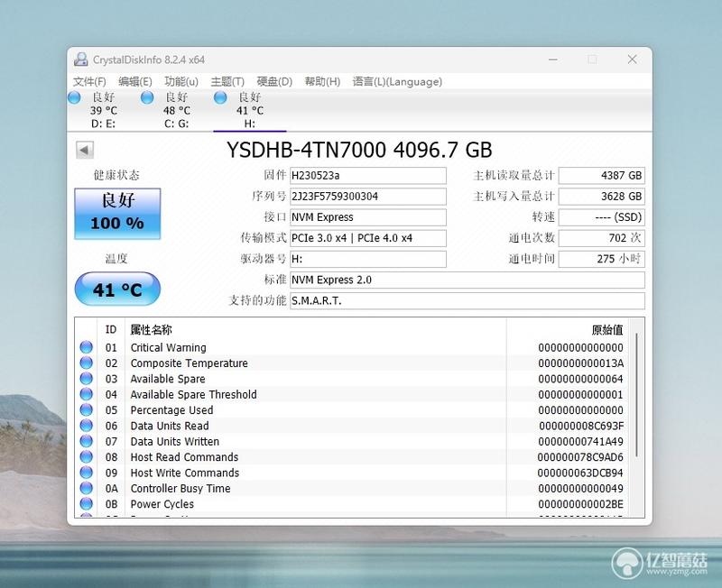
Task: Click the host reads value 4387 GB
Action: pos(601,175)
